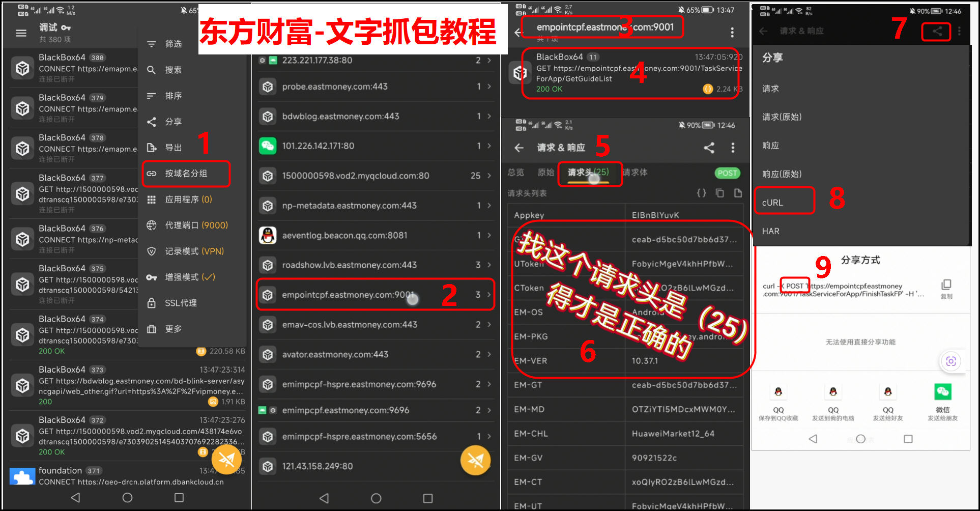
Task: Switch to the 请求头(25) tab
Action: point(589,173)
